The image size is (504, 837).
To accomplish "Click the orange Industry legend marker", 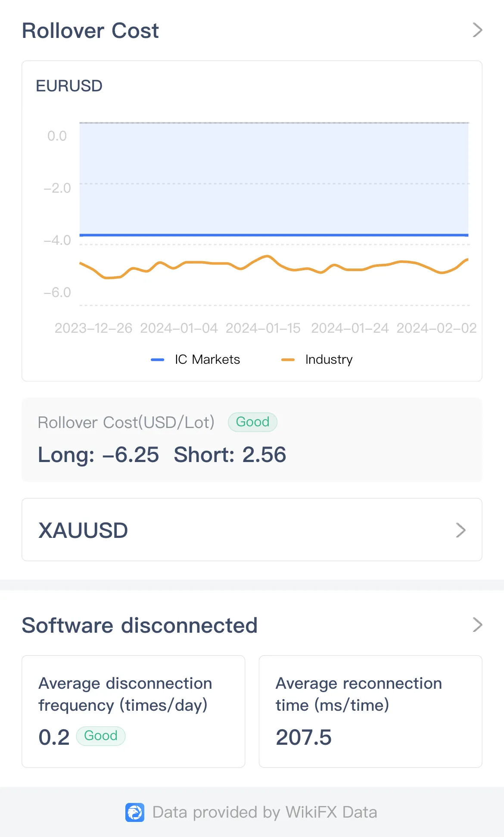I will pyautogui.click(x=288, y=359).
